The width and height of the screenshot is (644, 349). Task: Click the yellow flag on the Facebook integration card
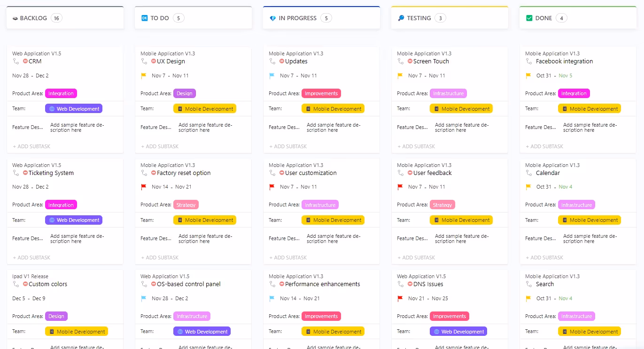529,75
